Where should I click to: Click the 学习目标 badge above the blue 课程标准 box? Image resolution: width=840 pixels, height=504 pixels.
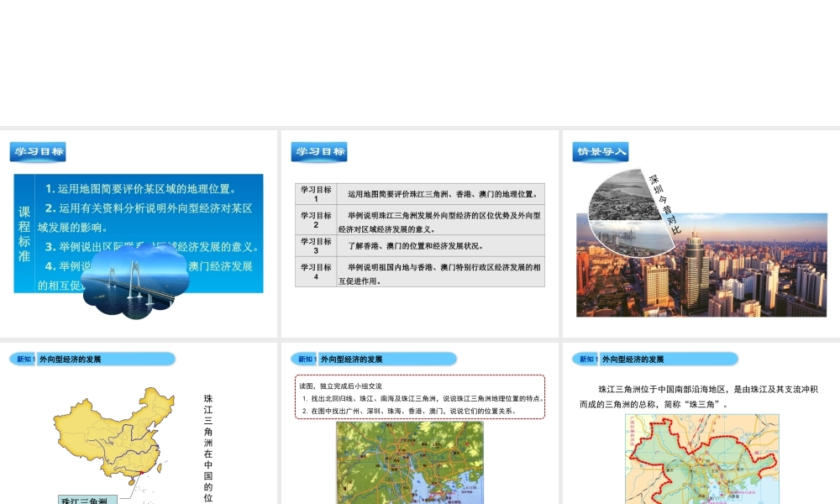coord(38,151)
